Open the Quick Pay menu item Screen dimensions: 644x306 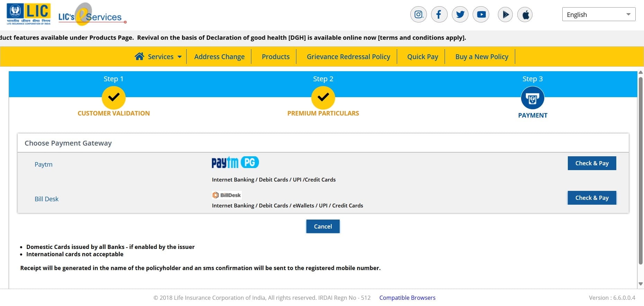click(422, 57)
